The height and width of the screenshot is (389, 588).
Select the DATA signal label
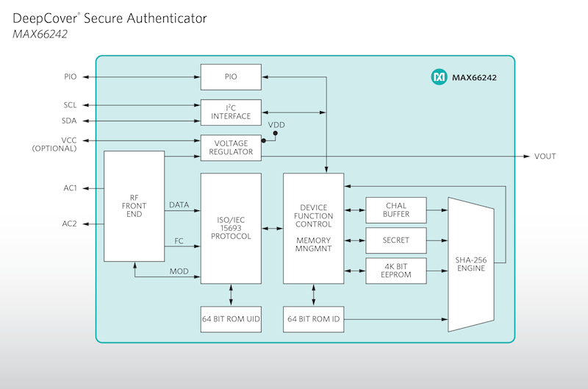pos(179,205)
